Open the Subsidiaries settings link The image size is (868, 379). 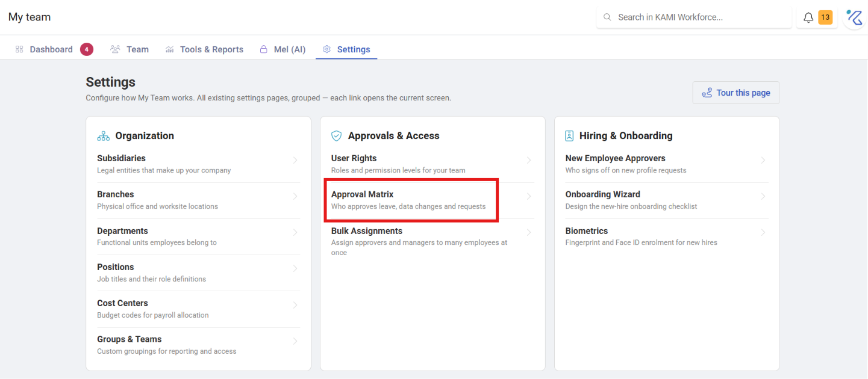198,164
